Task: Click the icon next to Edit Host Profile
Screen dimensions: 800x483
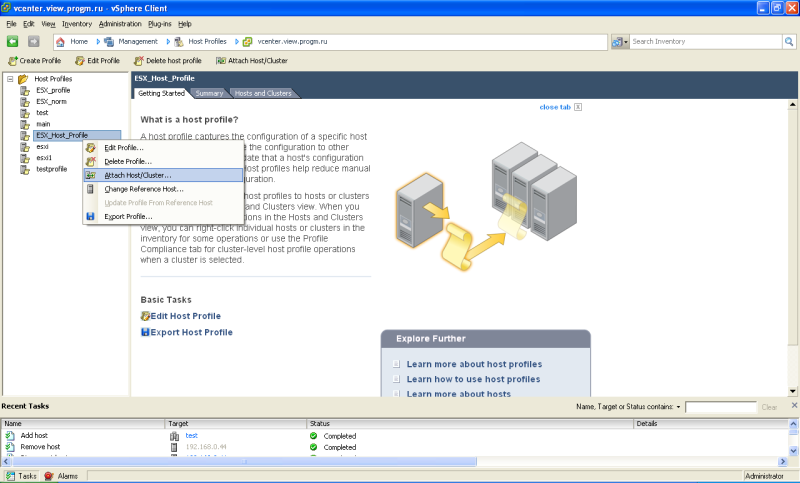Action: (x=145, y=316)
